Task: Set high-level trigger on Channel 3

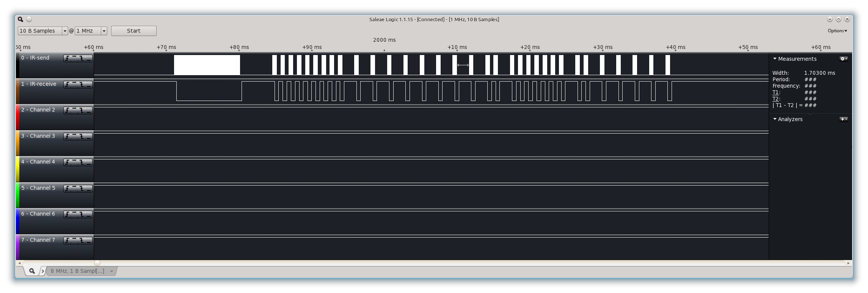Action: pyautogui.click(x=74, y=137)
